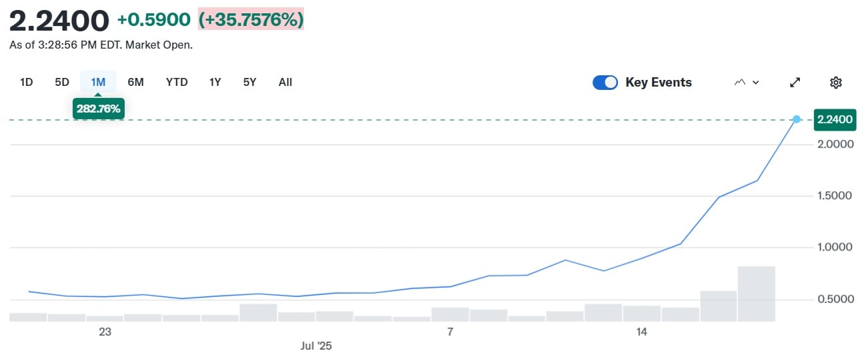Click the 282.76% performance badge
The width and height of the screenshot is (868, 353).
99,109
